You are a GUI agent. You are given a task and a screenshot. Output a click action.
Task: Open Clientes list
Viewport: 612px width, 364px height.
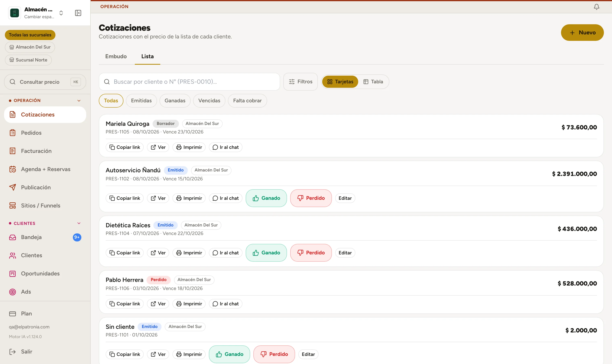coord(45,255)
